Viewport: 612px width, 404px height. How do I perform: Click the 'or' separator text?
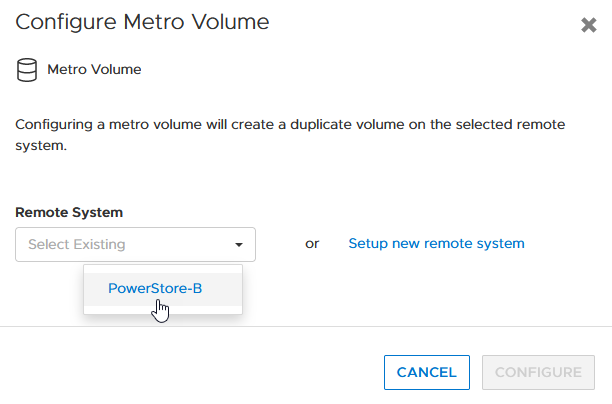pyautogui.click(x=312, y=243)
